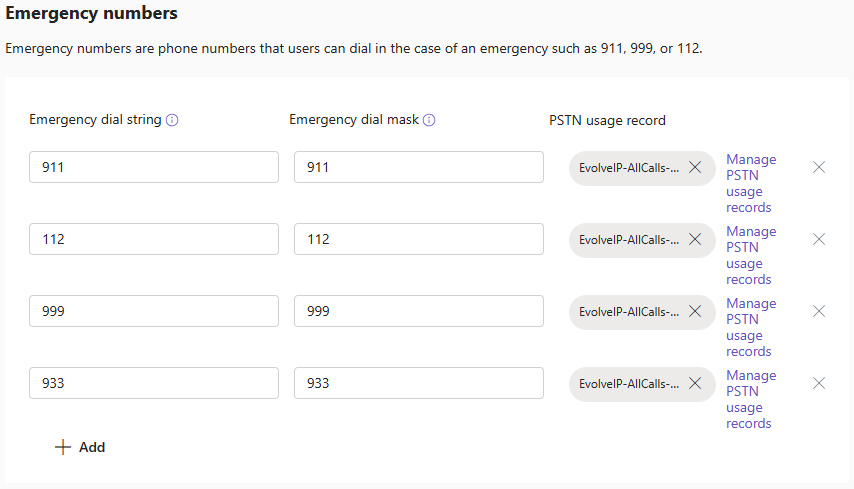Viewport: 854px width, 489px height.
Task: Focus the 999 emergency dial string field
Action: pyautogui.click(x=153, y=311)
